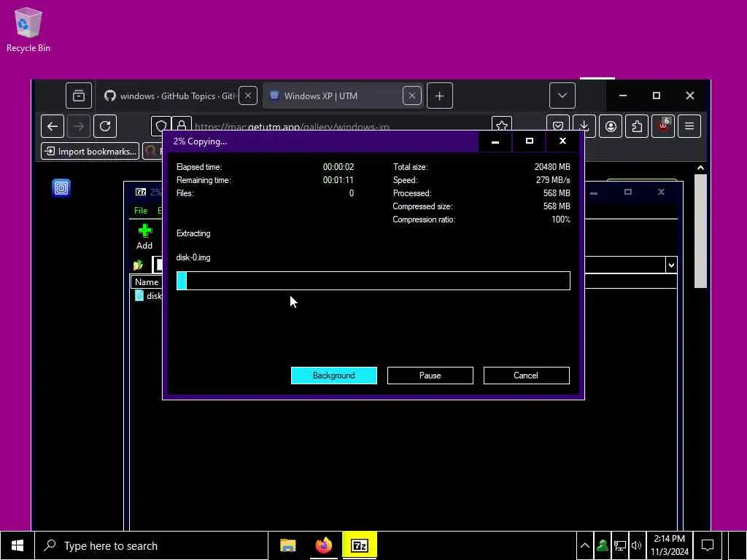
Task: Open the extensions puzzle icon
Action: pos(637,126)
